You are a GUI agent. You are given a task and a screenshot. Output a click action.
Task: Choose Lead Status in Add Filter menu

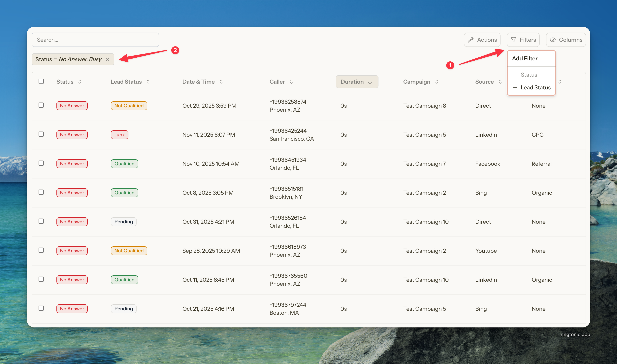point(535,88)
